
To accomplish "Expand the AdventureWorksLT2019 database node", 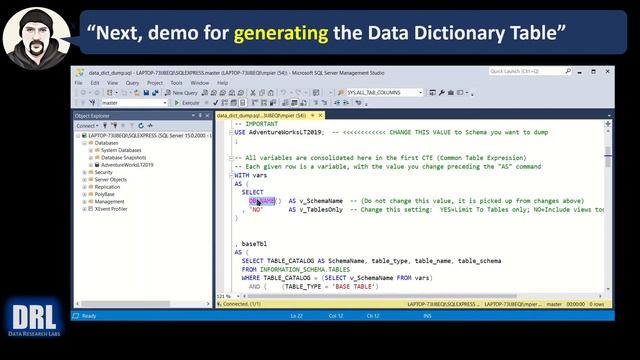I will pyautogui.click(x=91, y=165).
